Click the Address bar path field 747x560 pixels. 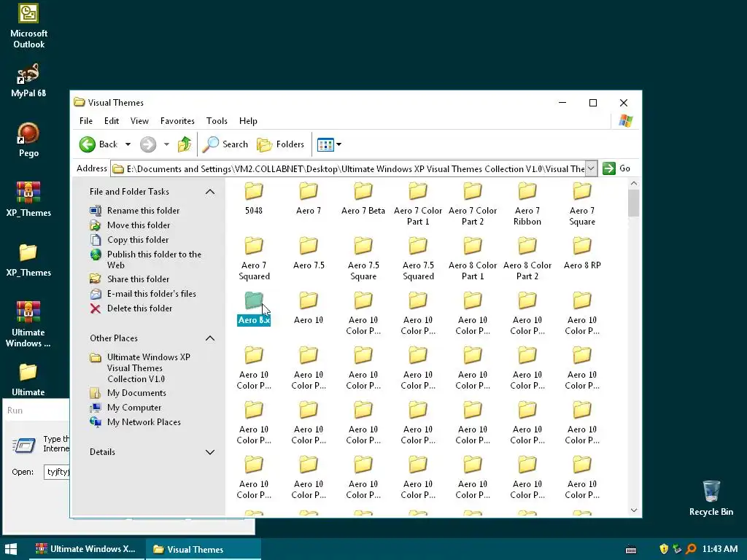point(348,168)
